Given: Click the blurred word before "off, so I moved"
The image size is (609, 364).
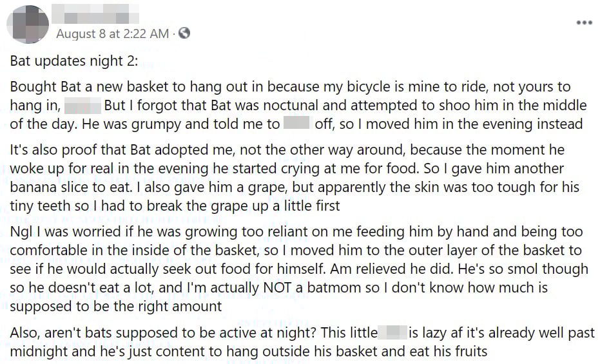Looking at the screenshot, I should tap(297, 124).
